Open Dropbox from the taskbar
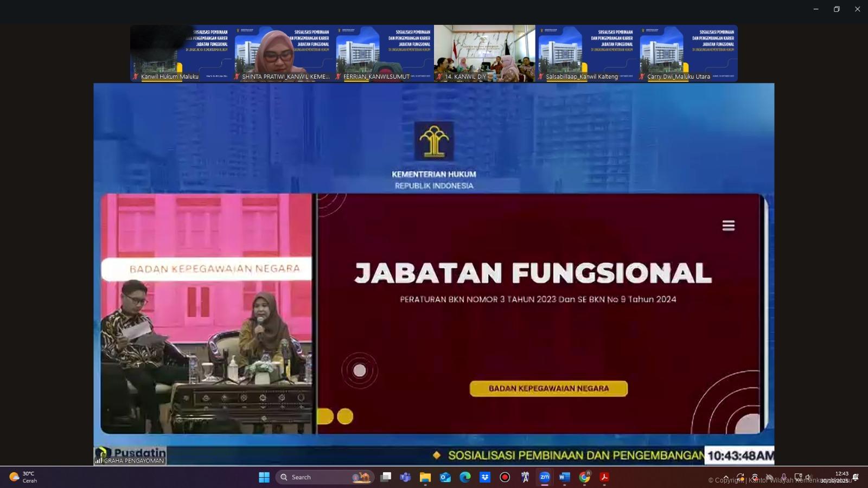 coord(485,477)
